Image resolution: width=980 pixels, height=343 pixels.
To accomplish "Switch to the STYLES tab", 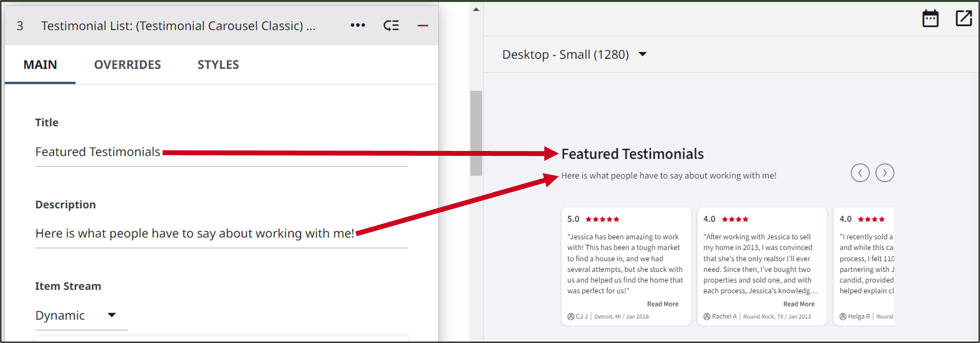I will coord(218,65).
